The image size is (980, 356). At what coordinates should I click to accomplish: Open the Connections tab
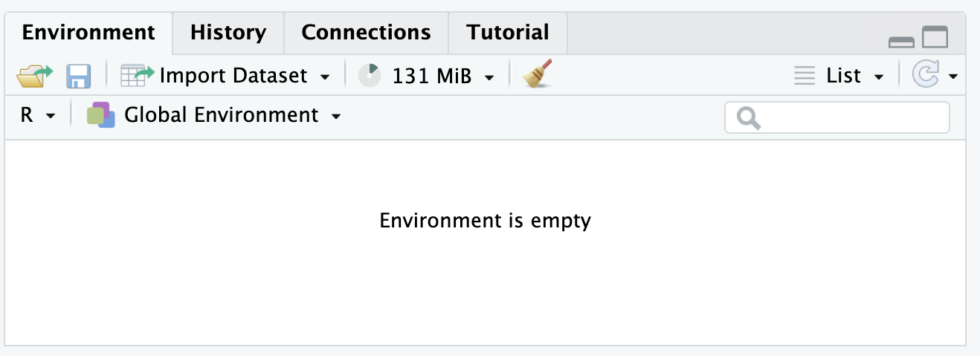pyautogui.click(x=366, y=33)
